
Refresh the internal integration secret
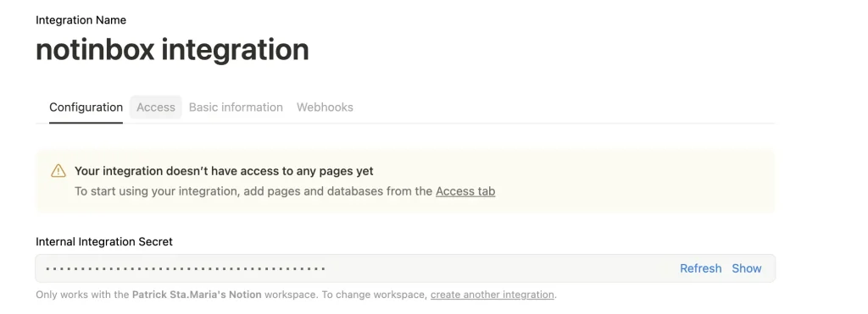701,268
